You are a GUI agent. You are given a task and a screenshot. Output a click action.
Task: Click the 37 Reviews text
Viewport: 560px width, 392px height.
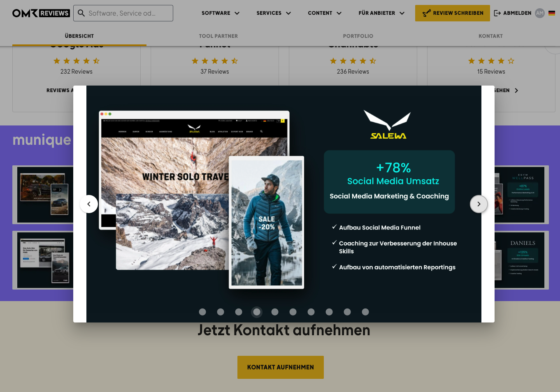coord(215,72)
